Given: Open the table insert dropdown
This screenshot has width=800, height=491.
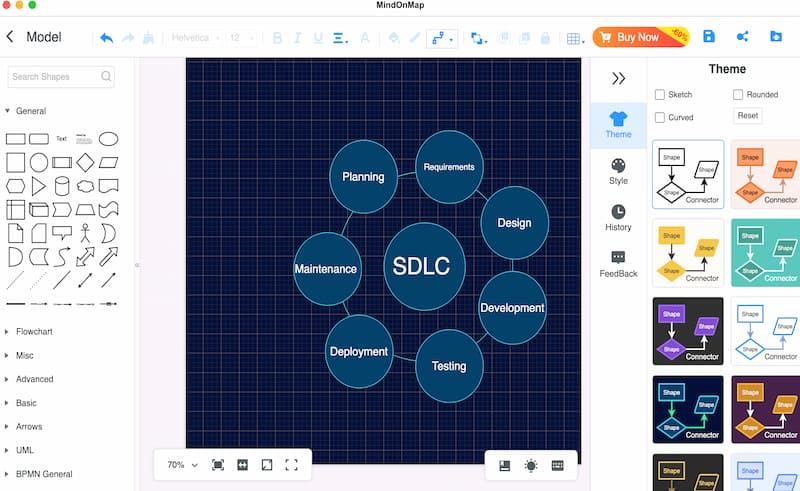Looking at the screenshot, I should (576, 38).
